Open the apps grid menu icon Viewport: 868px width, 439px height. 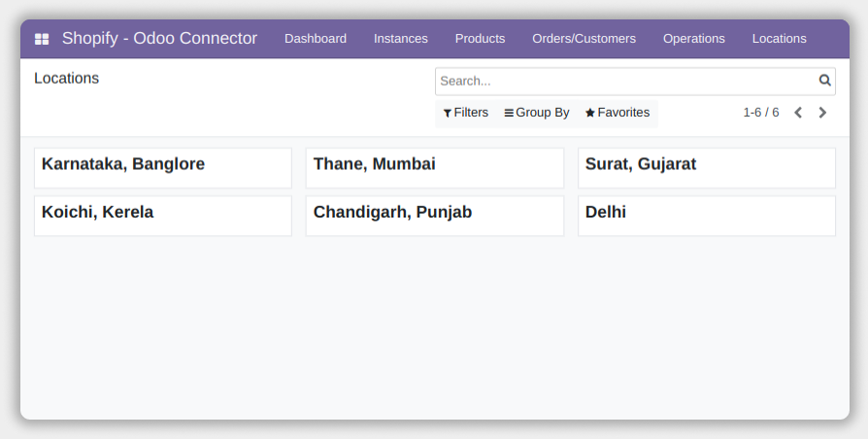[42, 39]
